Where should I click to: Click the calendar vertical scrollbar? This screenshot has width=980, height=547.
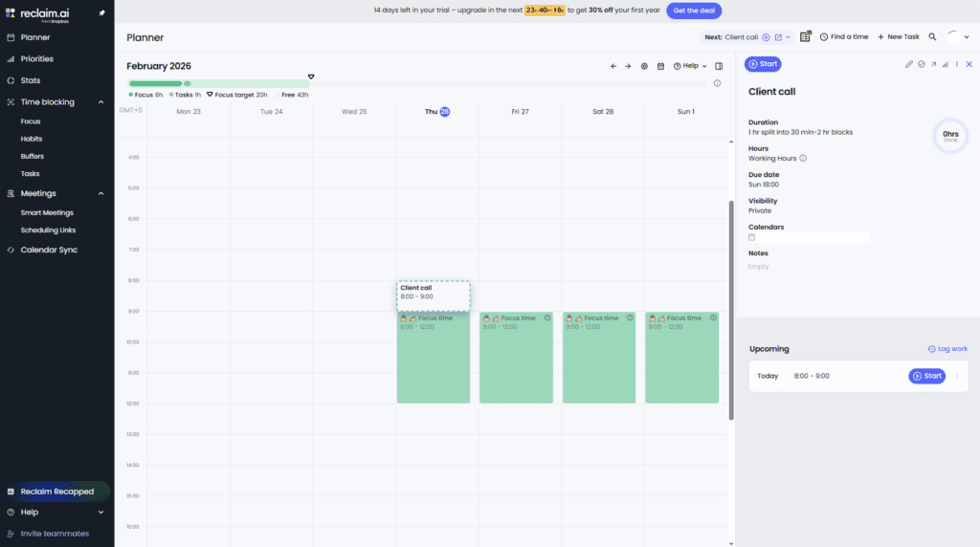730,311
